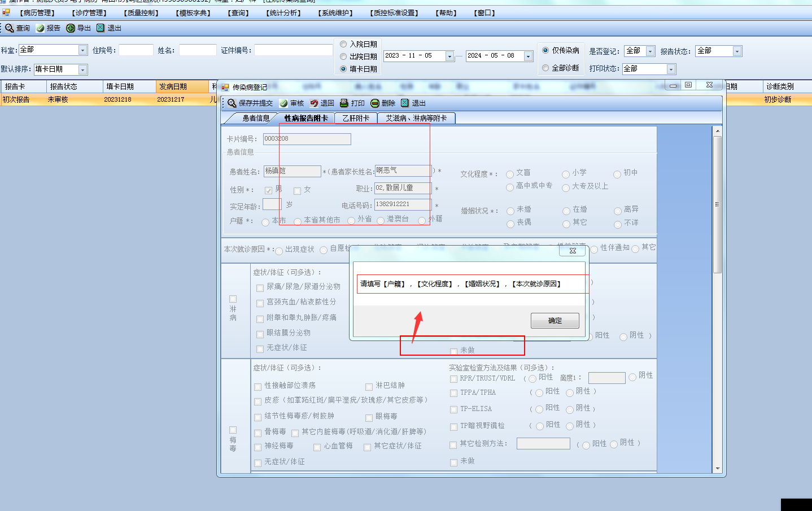The width and height of the screenshot is (812, 511).
Task: Select 未婚 marital status radio button
Action: click(x=510, y=211)
